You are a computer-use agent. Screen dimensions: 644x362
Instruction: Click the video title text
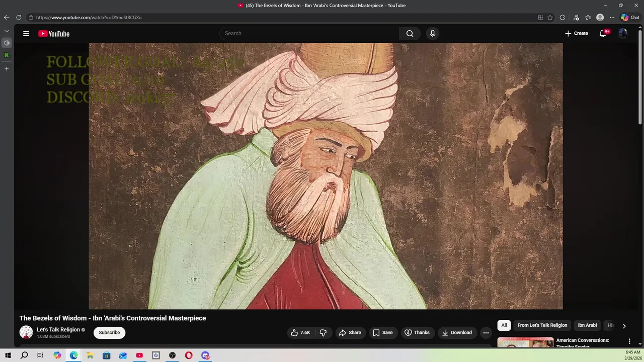pyautogui.click(x=113, y=318)
